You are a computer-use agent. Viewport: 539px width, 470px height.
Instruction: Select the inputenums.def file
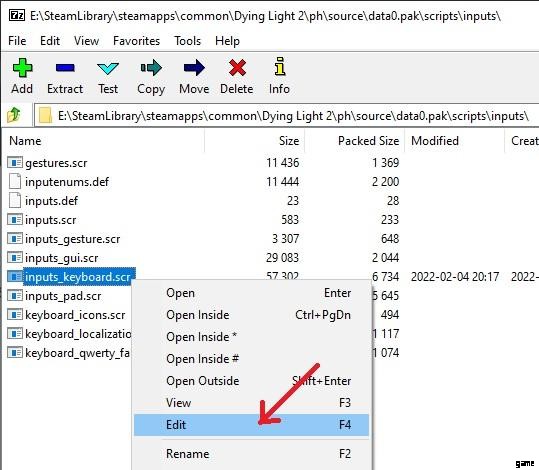pyautogui.click(x=67, y=182)
